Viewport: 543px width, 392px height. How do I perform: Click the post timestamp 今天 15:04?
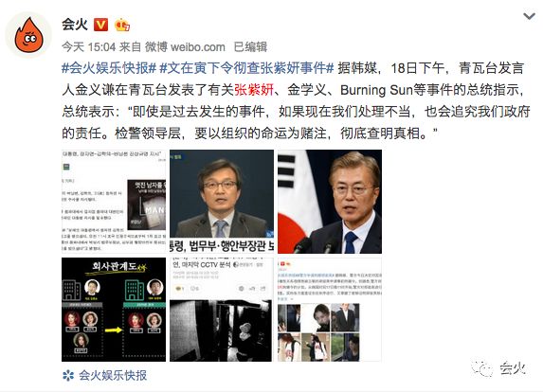(x=88, y=46)
